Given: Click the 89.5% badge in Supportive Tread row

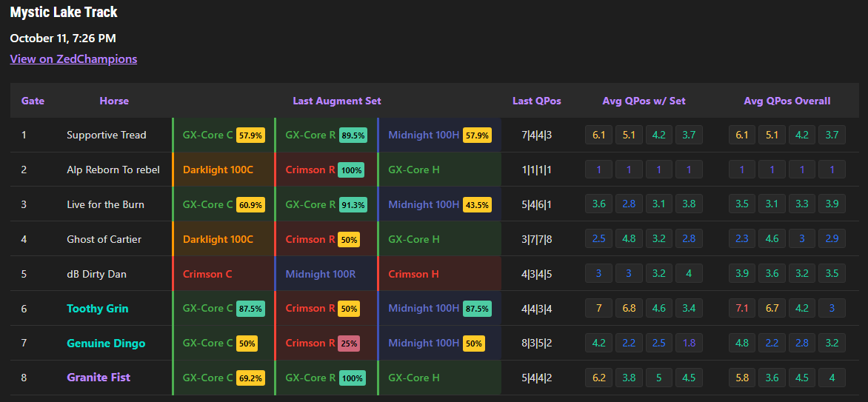Looking at the screenshot, I should tap(353, 135).
